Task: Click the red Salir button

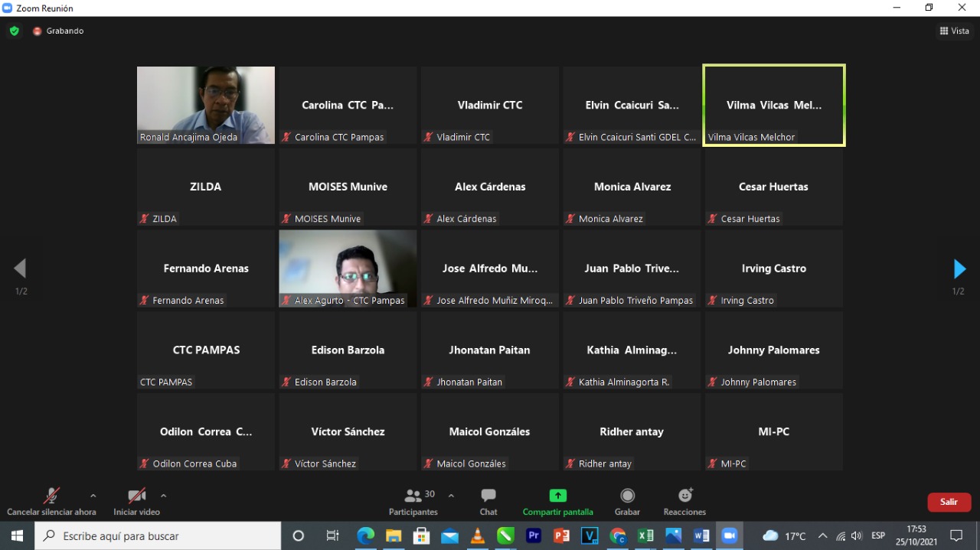Action: (x=949, y=502)
